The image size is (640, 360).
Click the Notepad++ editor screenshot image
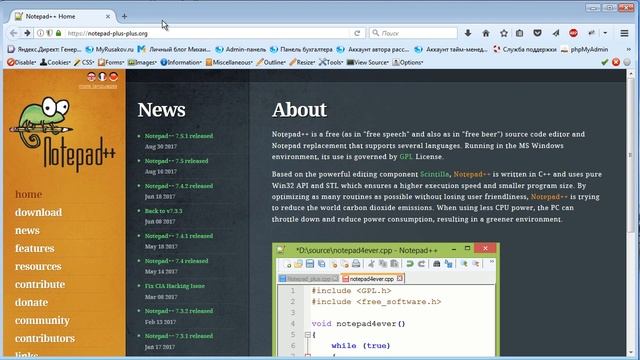pyautogui.click(x=386, y=300)
